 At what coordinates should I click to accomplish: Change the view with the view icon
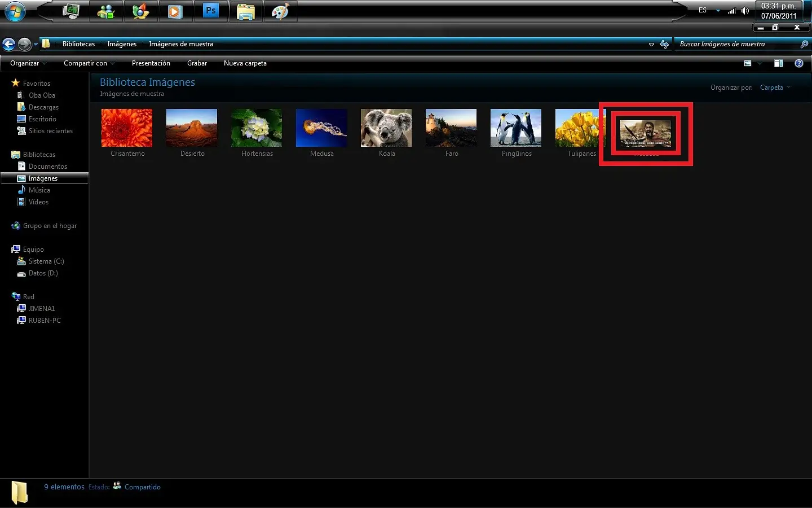point(748,63)
